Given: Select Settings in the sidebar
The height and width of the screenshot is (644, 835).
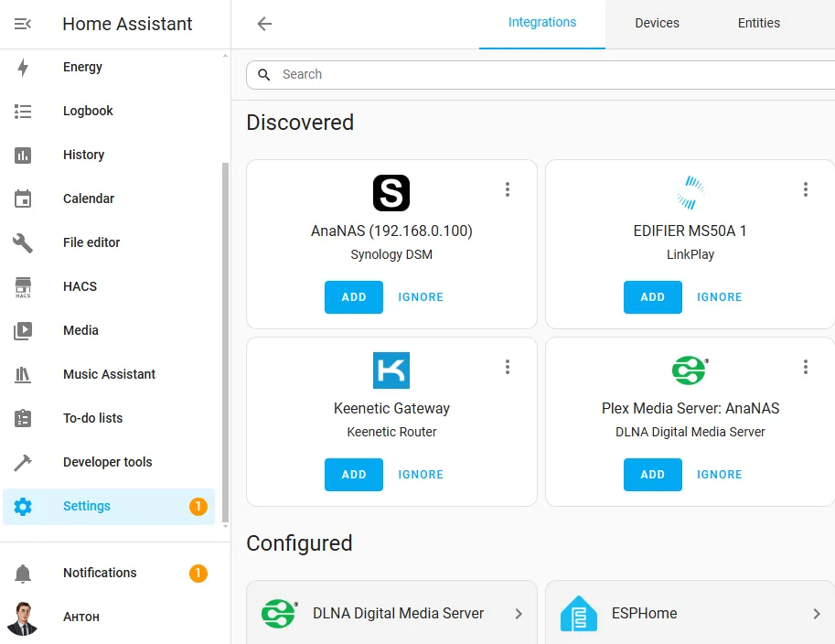Looking at the screenshot, I should [109, 507].
